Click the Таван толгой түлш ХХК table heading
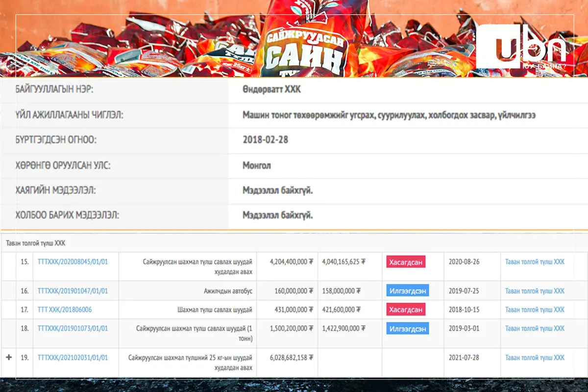 tap(35, 243)
